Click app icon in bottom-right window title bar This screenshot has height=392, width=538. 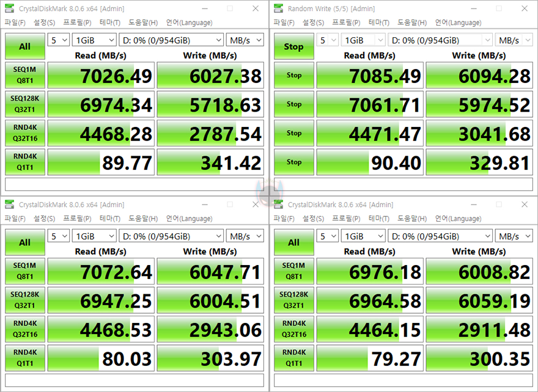click(x=279, y=205)
